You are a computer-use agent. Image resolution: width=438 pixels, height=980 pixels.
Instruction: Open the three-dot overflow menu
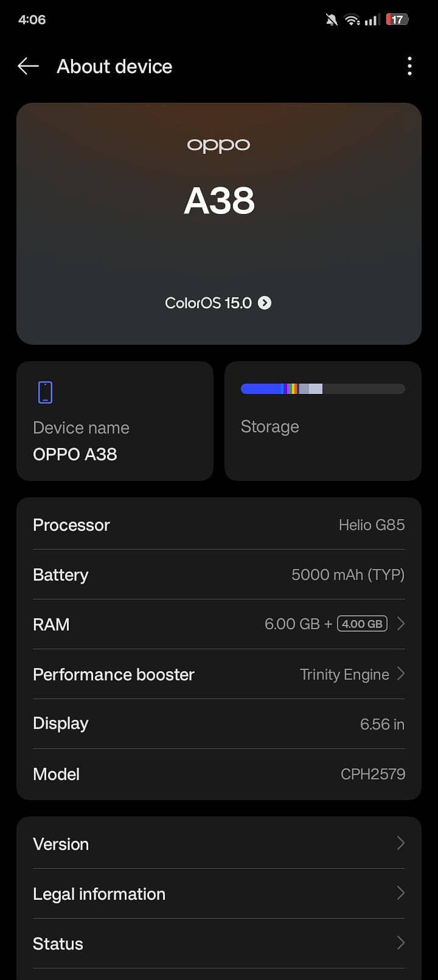tap(409, 66)
